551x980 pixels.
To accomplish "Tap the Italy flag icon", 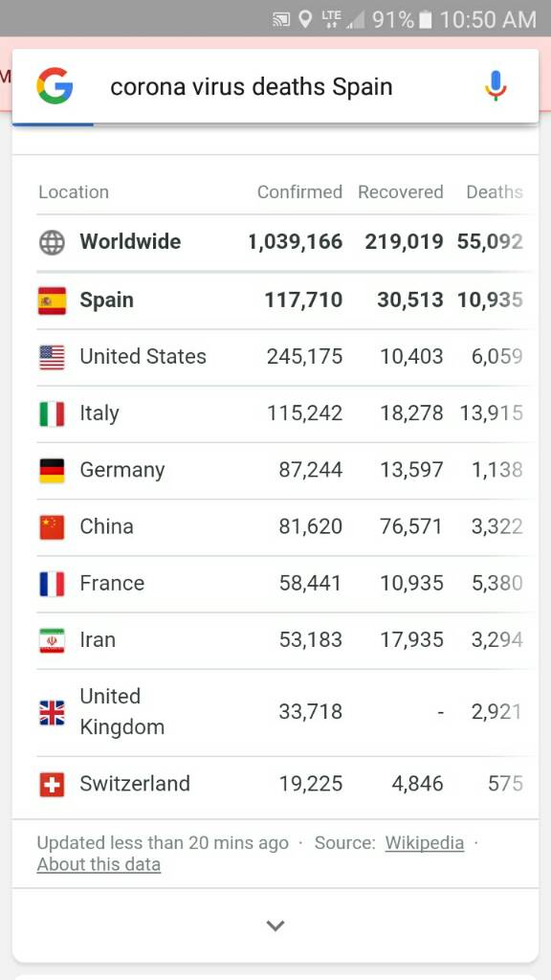I will 52,413.
